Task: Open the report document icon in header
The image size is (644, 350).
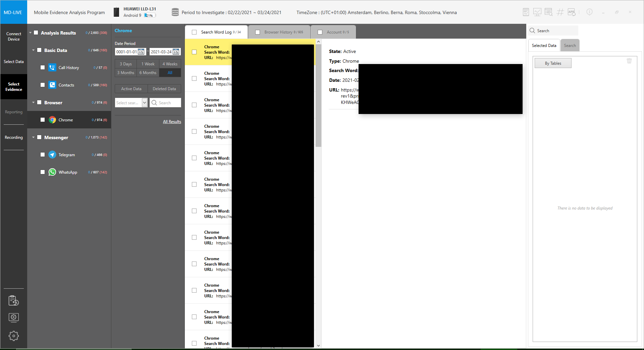Action: (526, 12)
